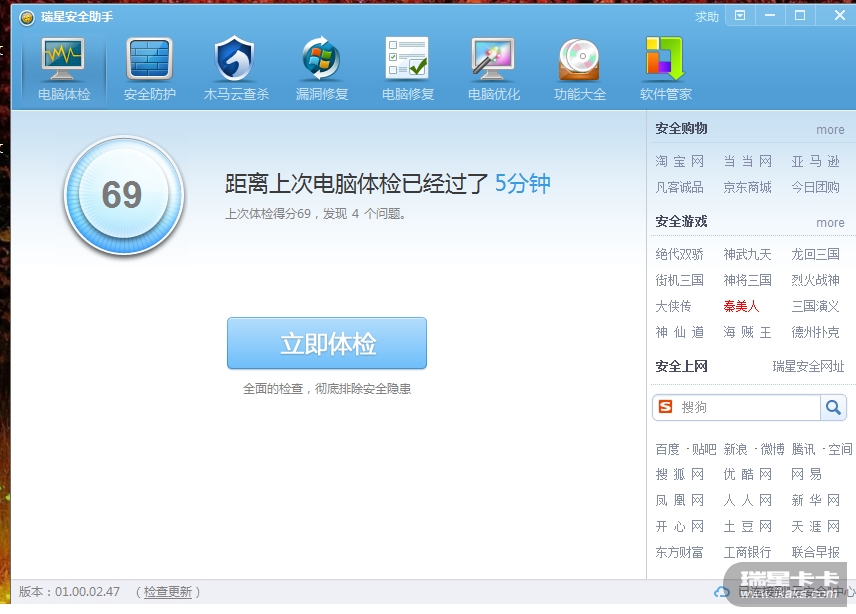Open 电脑修复 checklist icon

[x=407, y=58]
